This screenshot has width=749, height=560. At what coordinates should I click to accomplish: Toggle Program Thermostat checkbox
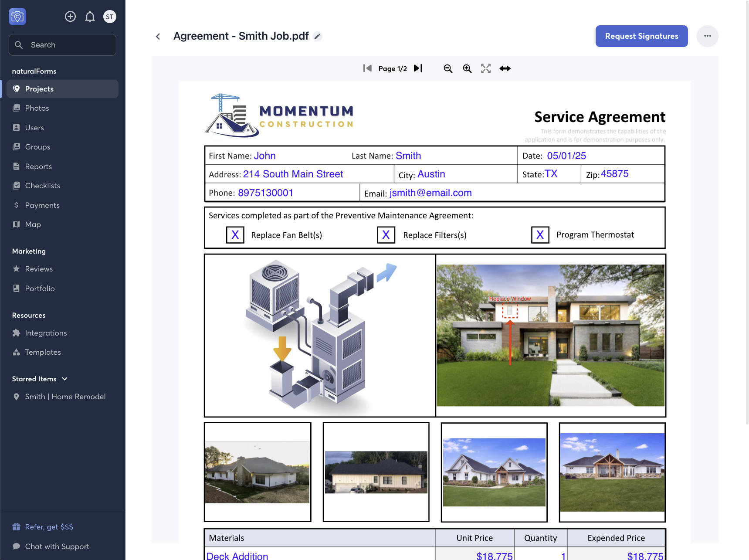coord(540,235)
